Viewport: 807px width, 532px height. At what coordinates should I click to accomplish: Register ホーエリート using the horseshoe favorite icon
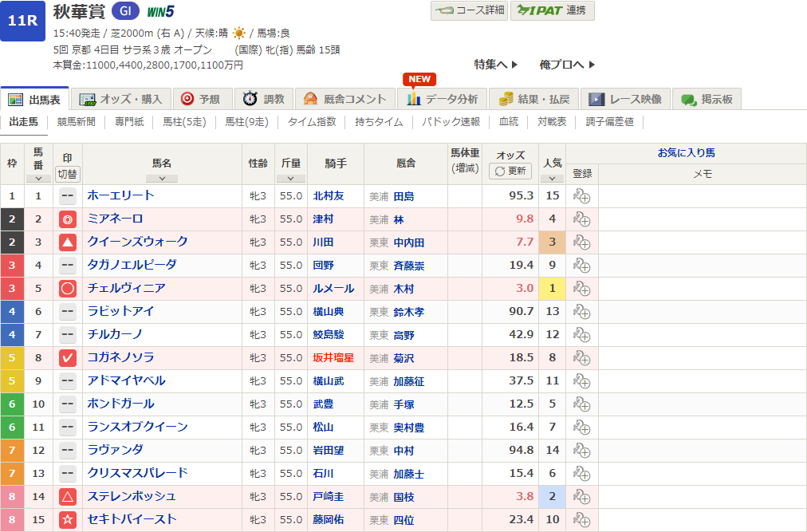click(x=581, y=196)
